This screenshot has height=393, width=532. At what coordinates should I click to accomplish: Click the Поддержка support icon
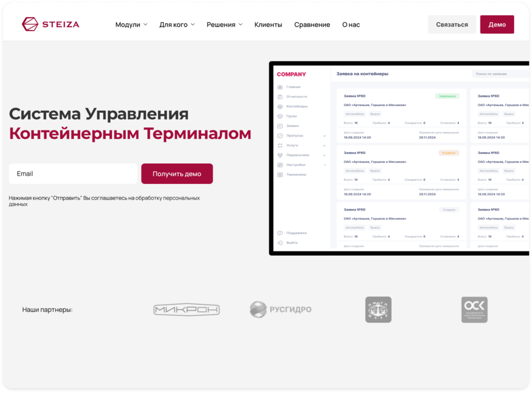pyautogui.click(x=280, y=233)
